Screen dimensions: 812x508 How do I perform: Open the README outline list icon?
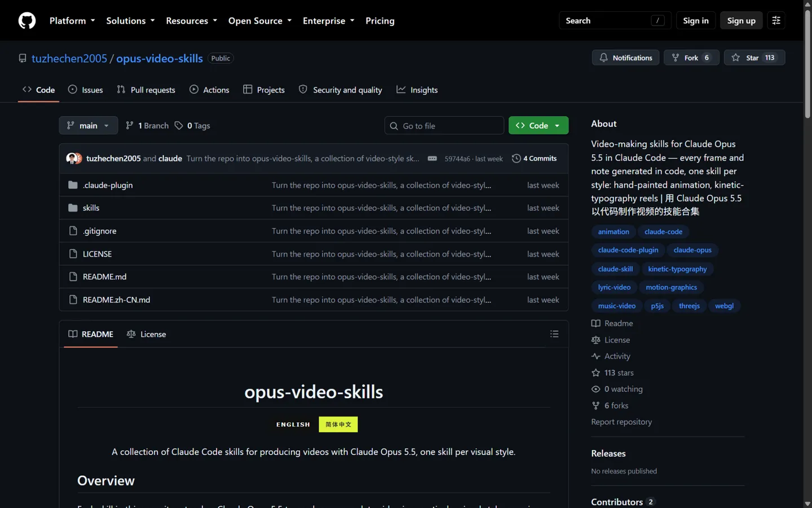pos(554,334)
